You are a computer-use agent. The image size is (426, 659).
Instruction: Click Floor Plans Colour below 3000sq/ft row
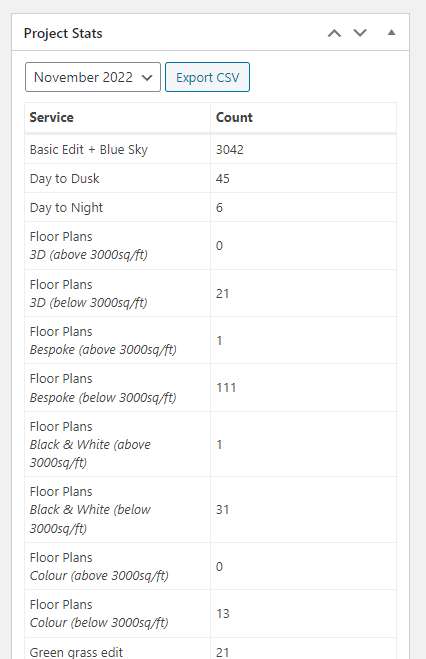click(x=210, y=614)
